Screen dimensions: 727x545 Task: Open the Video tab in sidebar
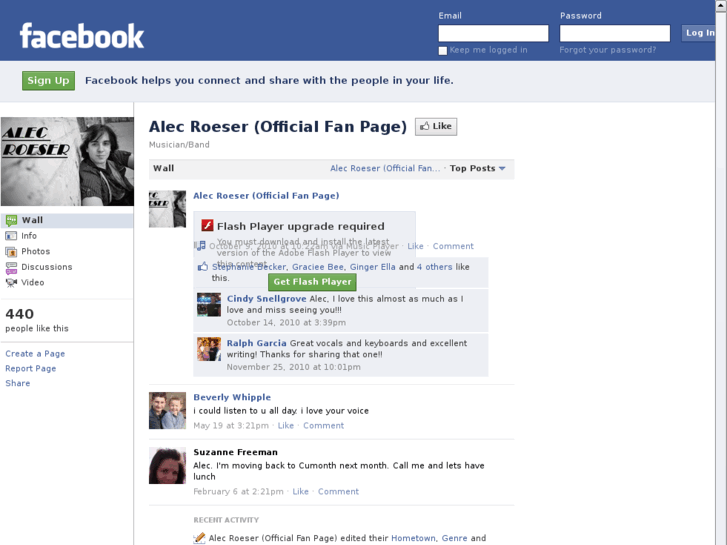67,282
